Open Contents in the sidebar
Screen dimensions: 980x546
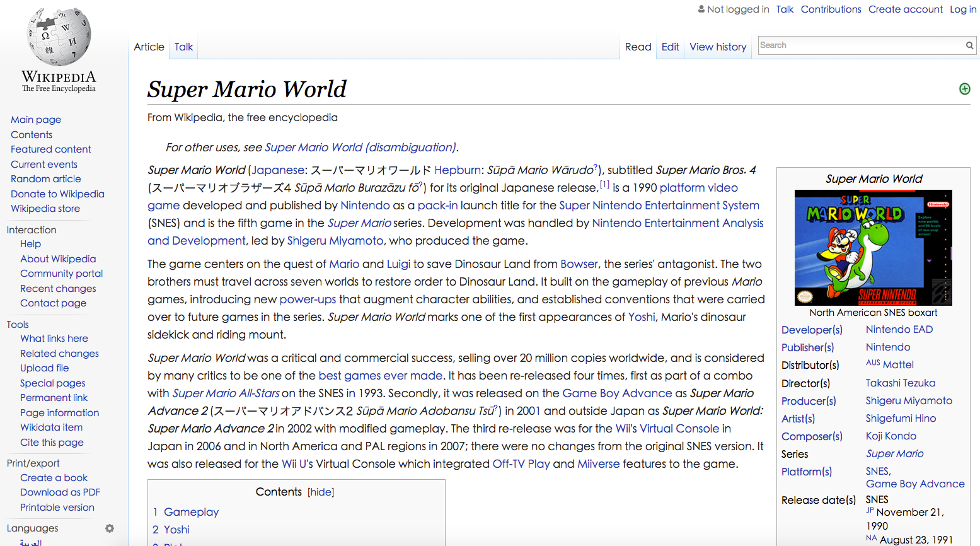[x=32, y=135]
